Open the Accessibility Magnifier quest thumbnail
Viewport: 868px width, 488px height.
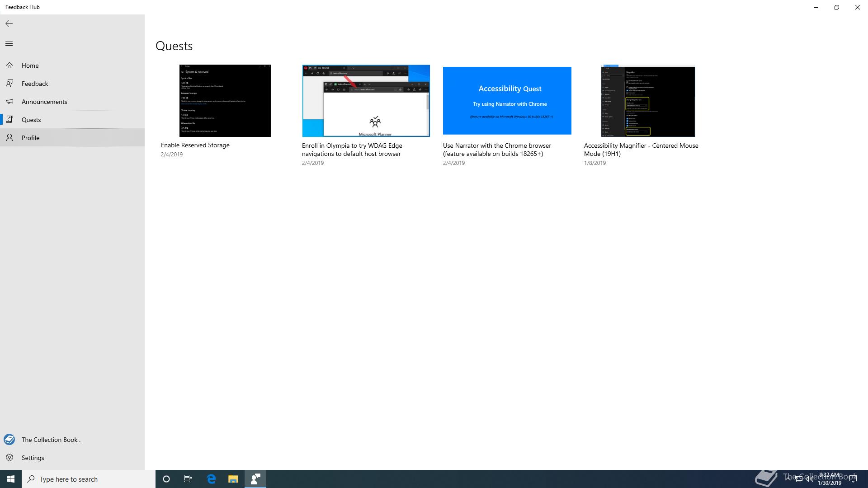[648, 102]
